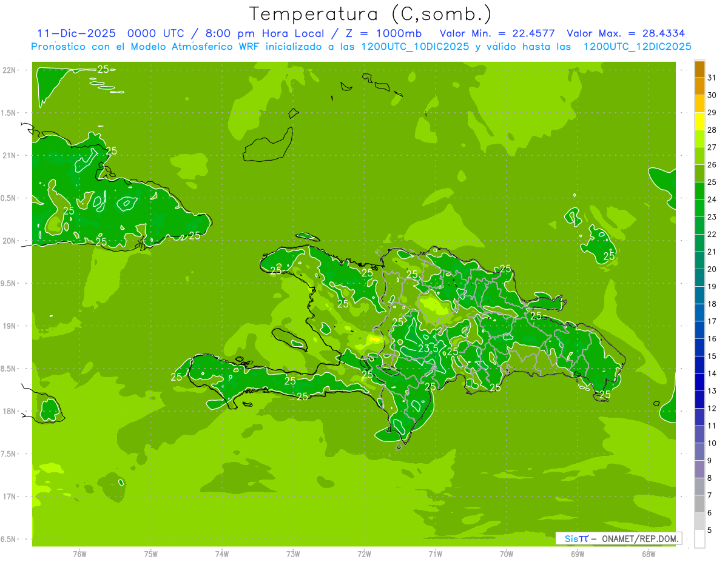Click the "31" value on the color legend

[712, 77]
